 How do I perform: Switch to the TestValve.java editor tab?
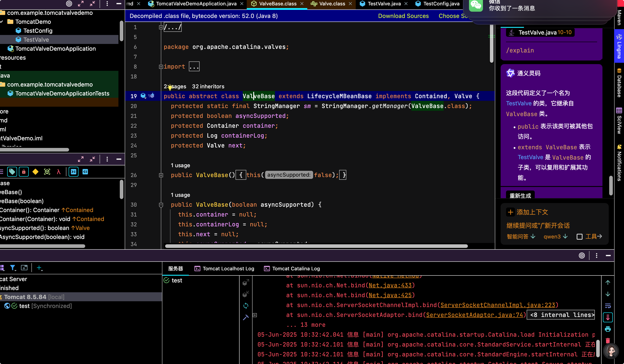pos(384,4)
